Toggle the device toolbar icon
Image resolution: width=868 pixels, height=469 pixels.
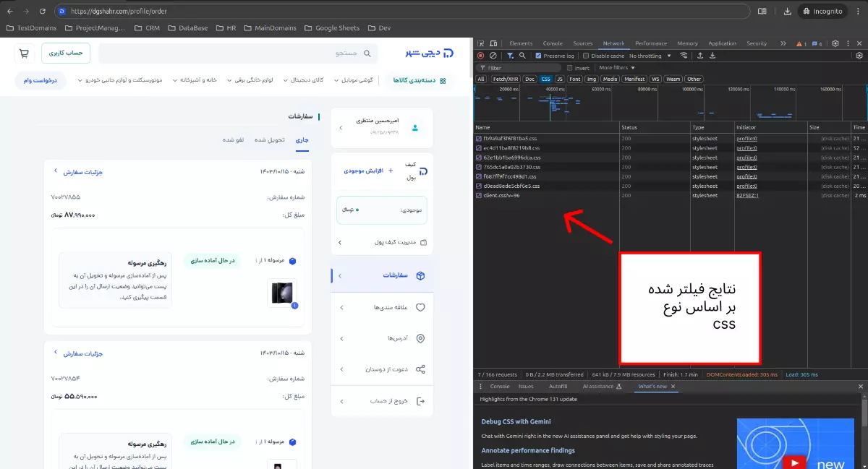(x=494, y=43)
